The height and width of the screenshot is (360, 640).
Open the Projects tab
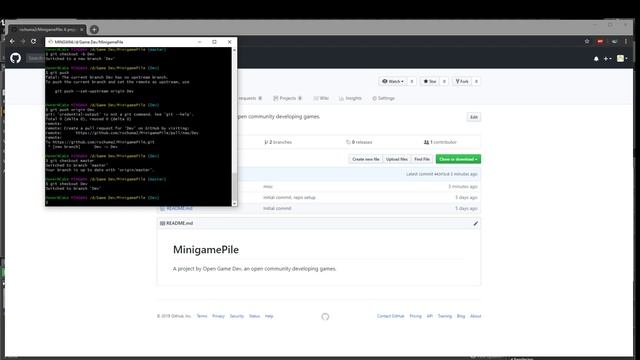coord(287,98)
